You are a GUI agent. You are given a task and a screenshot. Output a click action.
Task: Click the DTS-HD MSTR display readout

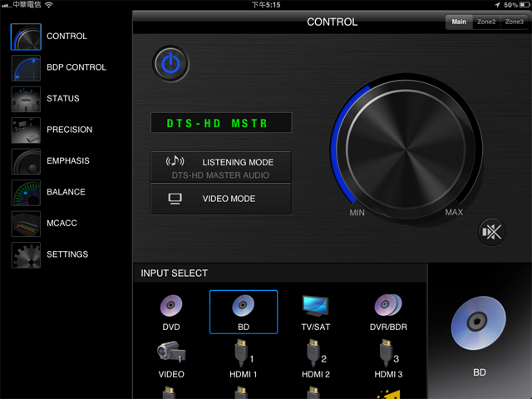click(221, 123)
